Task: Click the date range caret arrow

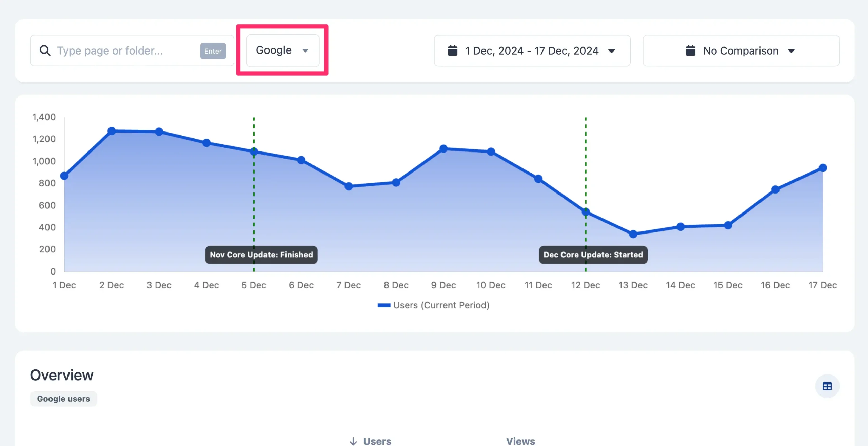Action: tap(612, 51)
